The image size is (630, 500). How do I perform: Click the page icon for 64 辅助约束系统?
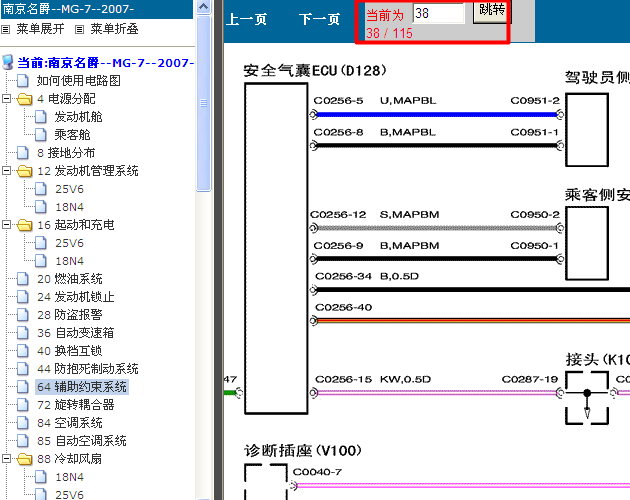point(23,387)
